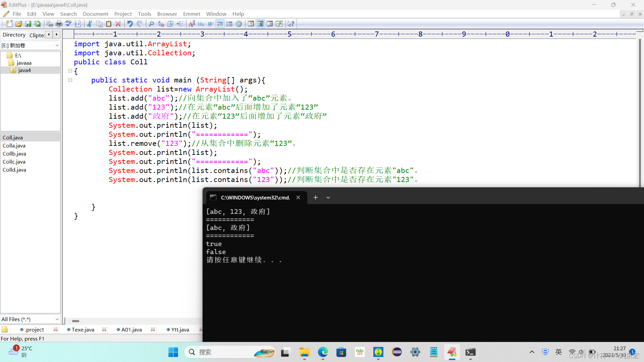Click the spell check ABC icon
The image size is (644, 362).
[x=68, y=24]
